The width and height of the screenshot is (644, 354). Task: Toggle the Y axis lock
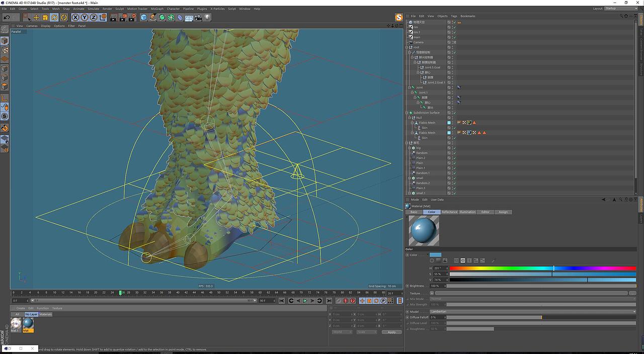(x=85, y=18)
